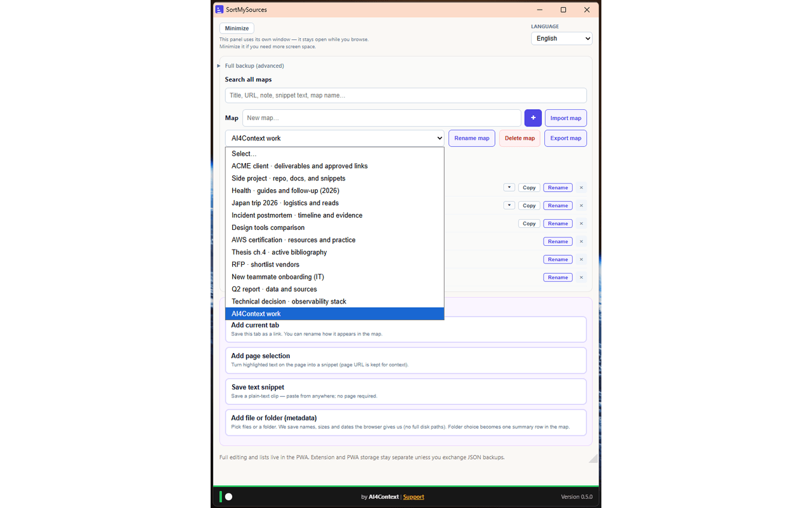Pick the 'Design tools comparison' map option
The width and height of the screenshot is (812, 508).
(x=334, y=228)
